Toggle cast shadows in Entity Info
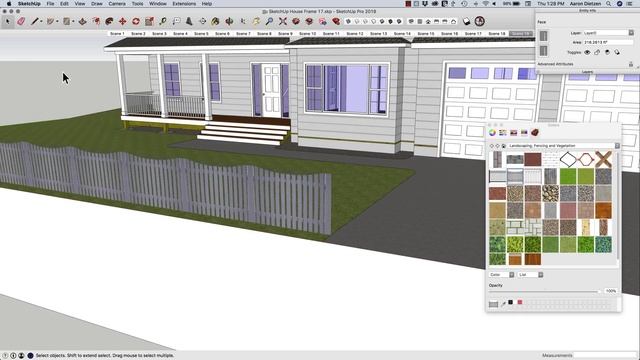This screenshot has width=640, height=360. 617,52
